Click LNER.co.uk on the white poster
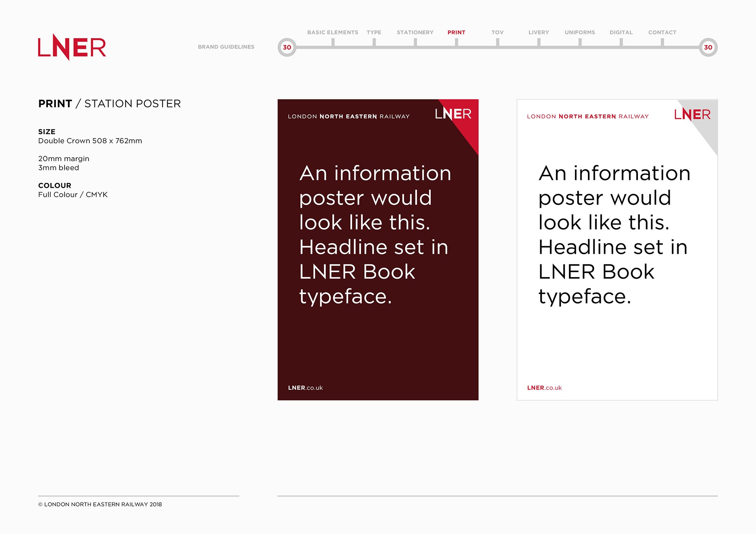The image size is (756, 534). click(x=545, y=388)
